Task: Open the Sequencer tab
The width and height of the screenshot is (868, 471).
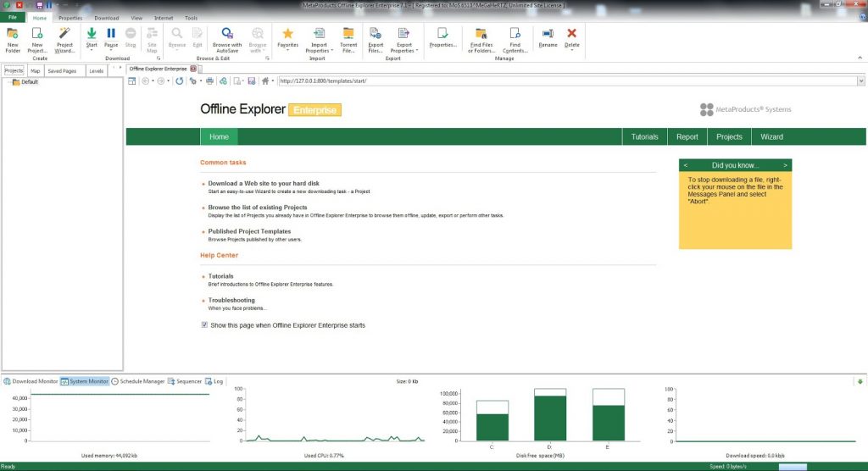Action: [184, 381]
